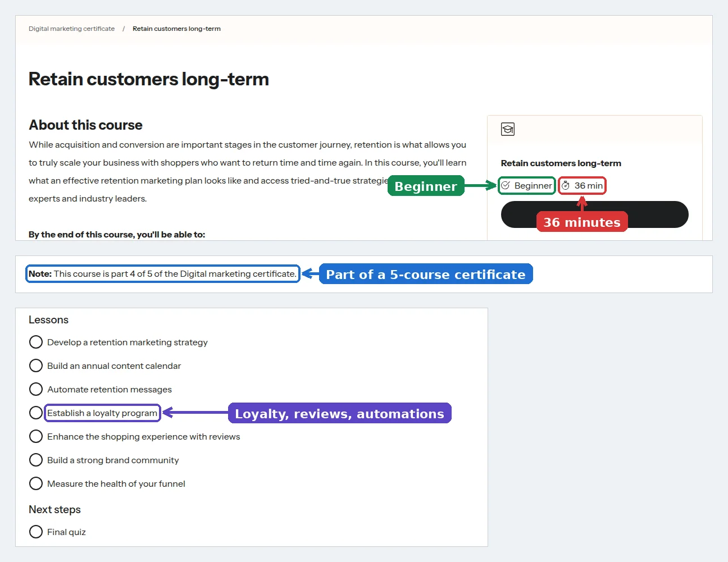Click the Beginner level label in course card
Image resolution: width=728 pixels, height=562 pixels.
[x=533, y=186]
